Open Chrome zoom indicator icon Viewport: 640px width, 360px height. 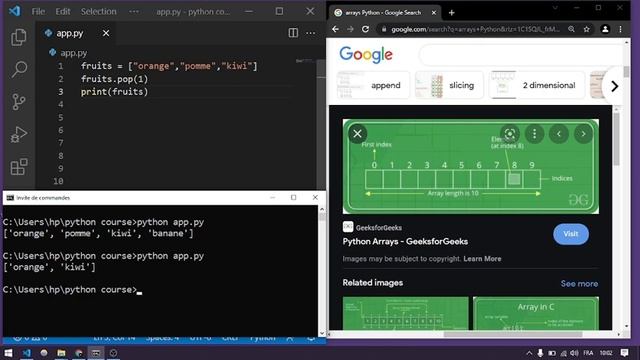(x=571, y=29)
